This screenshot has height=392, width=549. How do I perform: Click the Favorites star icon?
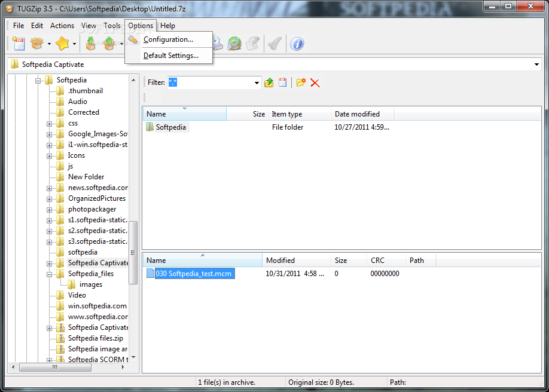point(63,44)
